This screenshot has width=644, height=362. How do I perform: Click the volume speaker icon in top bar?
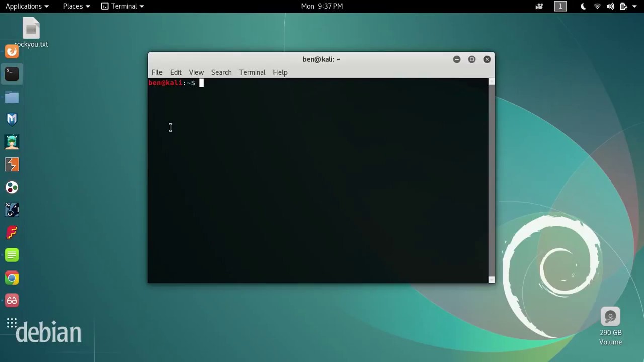(610, 6)
